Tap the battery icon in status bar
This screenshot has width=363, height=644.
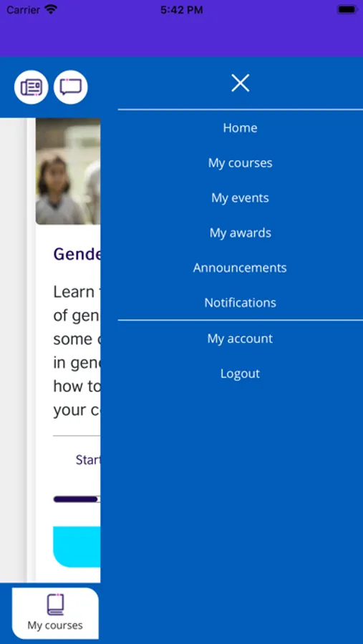(x=347, y=9)
